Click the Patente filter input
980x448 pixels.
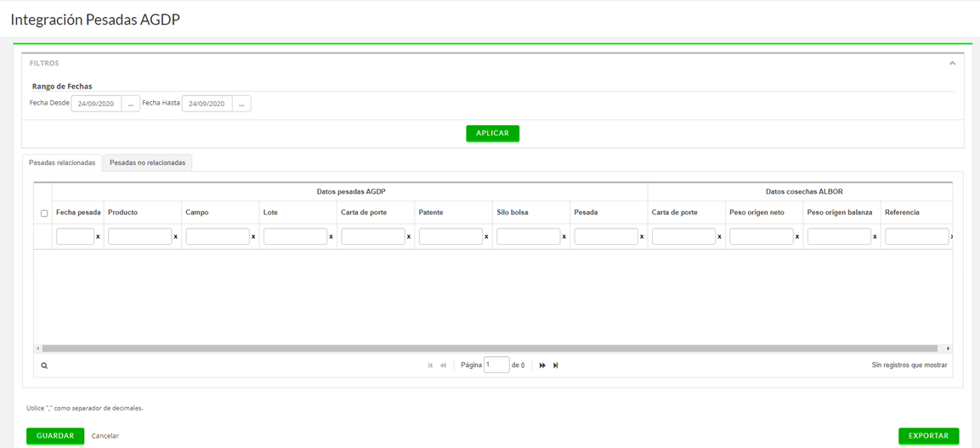(x=450, y=237)
